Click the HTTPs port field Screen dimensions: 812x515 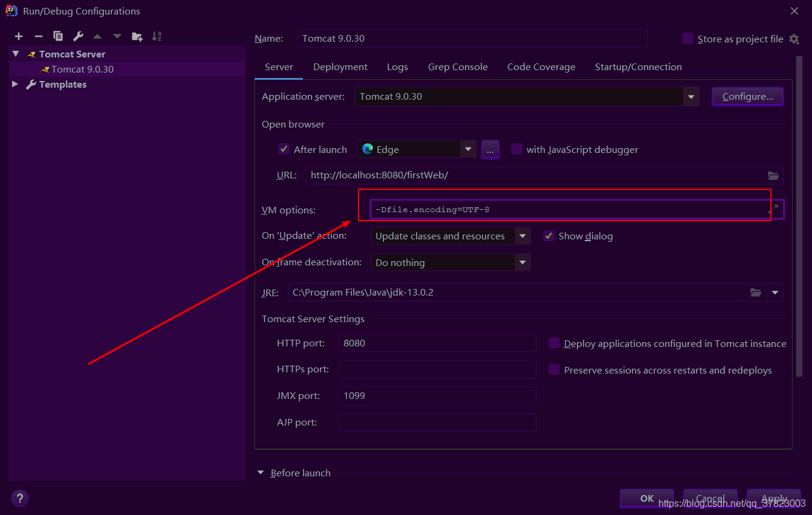click(x=438, y=369)
